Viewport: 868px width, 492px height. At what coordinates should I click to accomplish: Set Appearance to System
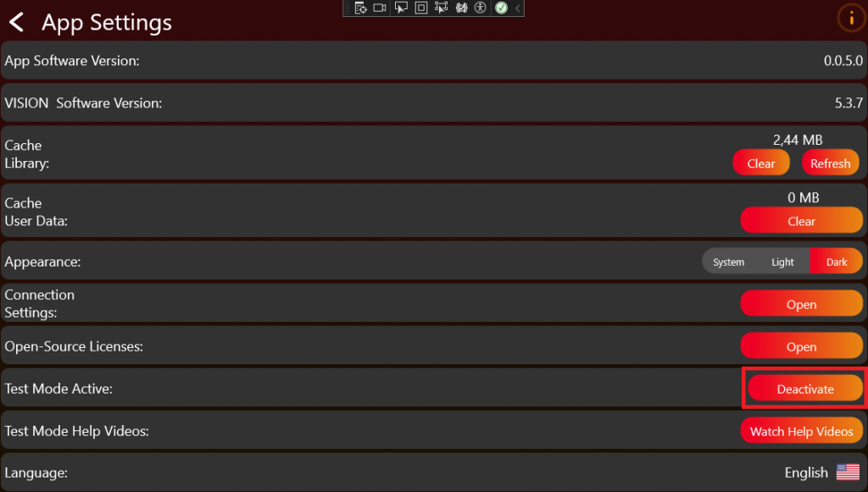coord(728,262)
